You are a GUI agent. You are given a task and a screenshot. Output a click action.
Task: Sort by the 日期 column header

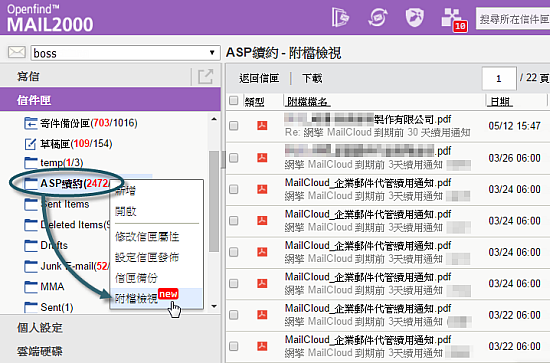pos(500,102)
